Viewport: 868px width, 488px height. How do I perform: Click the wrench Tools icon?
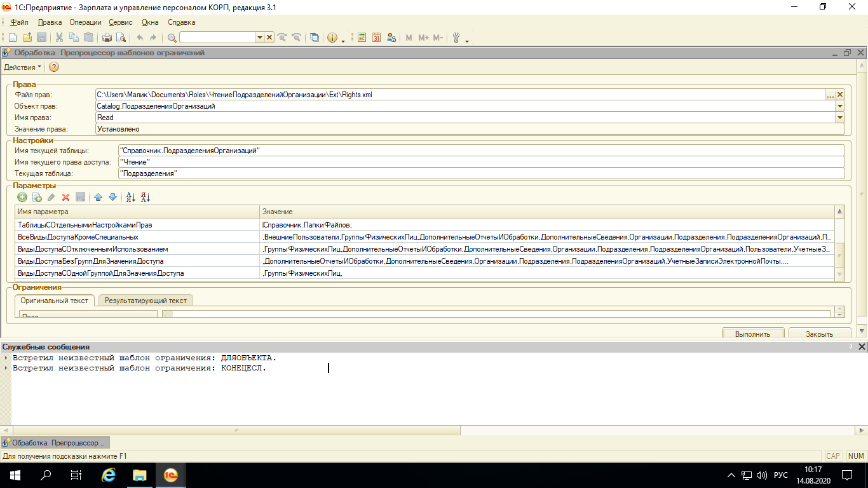pos(456,38)
